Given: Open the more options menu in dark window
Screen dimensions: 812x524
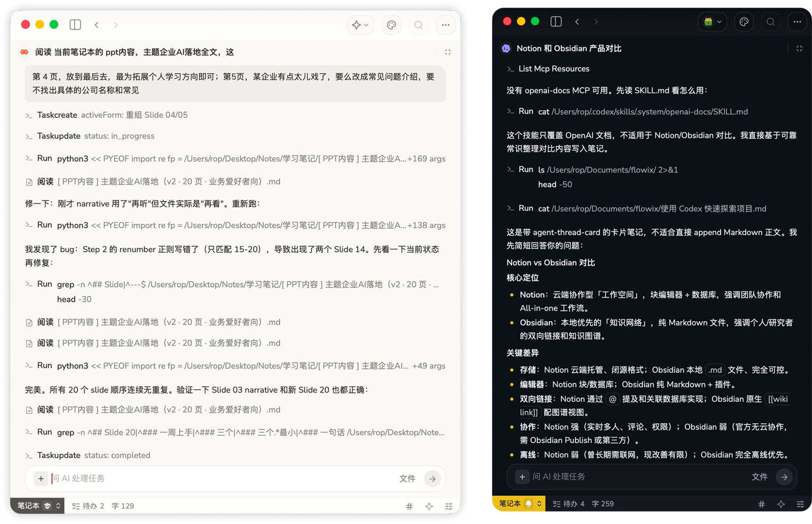Looking at the screenshot, I should [797, 22].
